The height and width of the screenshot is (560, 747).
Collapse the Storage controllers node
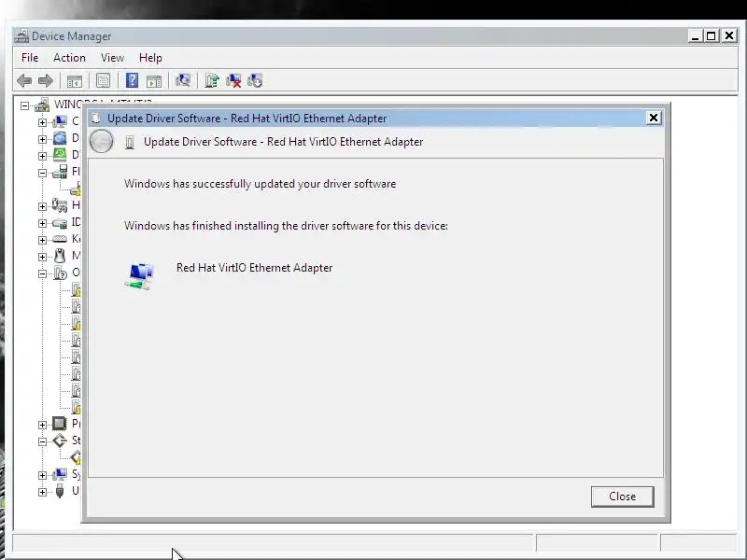(42, 441)
